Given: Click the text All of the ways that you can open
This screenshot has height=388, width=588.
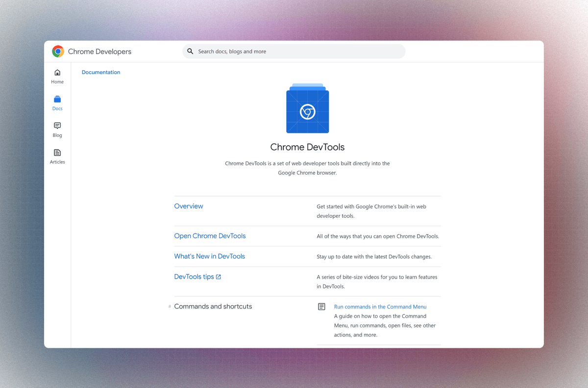Looking at the screenshot, I should click(x=378, y=236).
